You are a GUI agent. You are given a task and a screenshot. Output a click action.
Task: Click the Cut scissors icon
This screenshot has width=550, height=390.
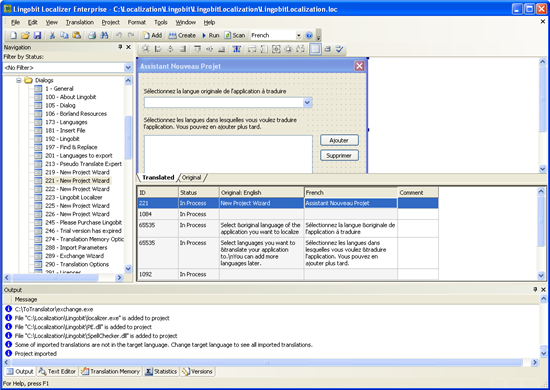point(52,35)
